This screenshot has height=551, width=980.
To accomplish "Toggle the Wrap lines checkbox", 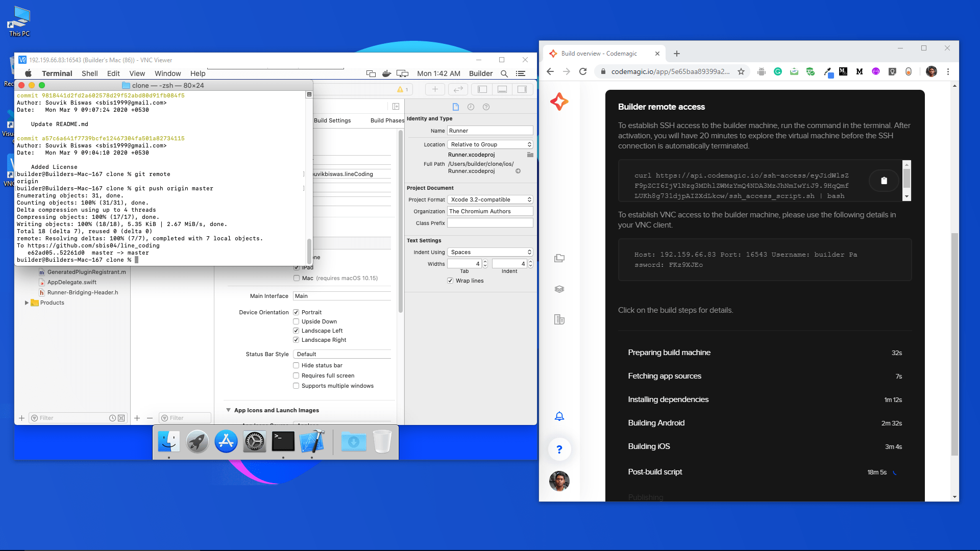I will pos(450,281).
